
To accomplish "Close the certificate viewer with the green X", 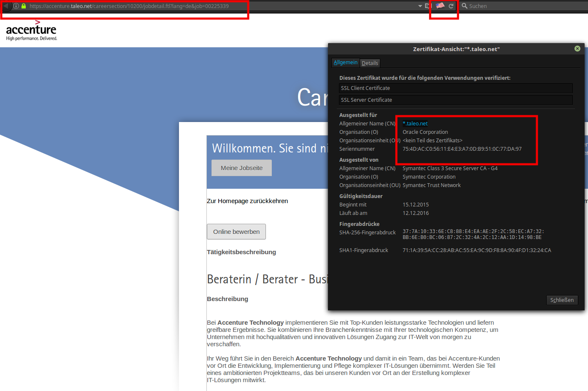I will (577, 49).
